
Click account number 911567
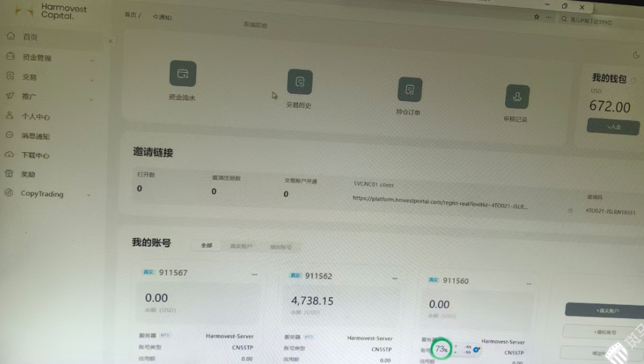173,273
